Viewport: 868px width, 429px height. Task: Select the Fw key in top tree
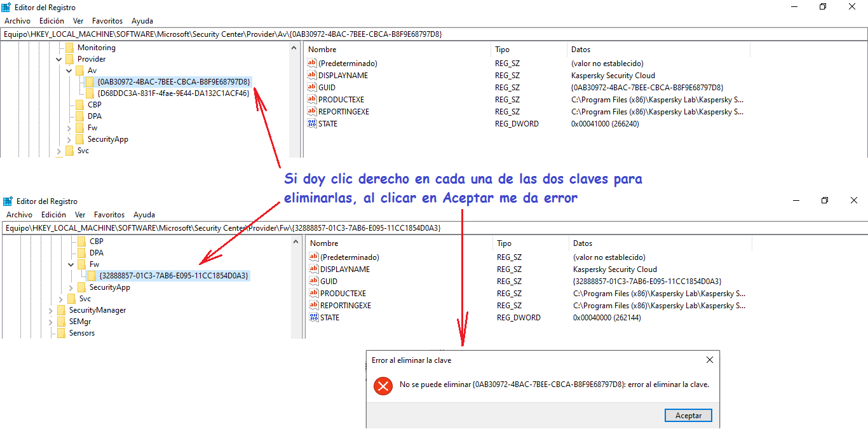pyautogui.click(x=92, y=128)
